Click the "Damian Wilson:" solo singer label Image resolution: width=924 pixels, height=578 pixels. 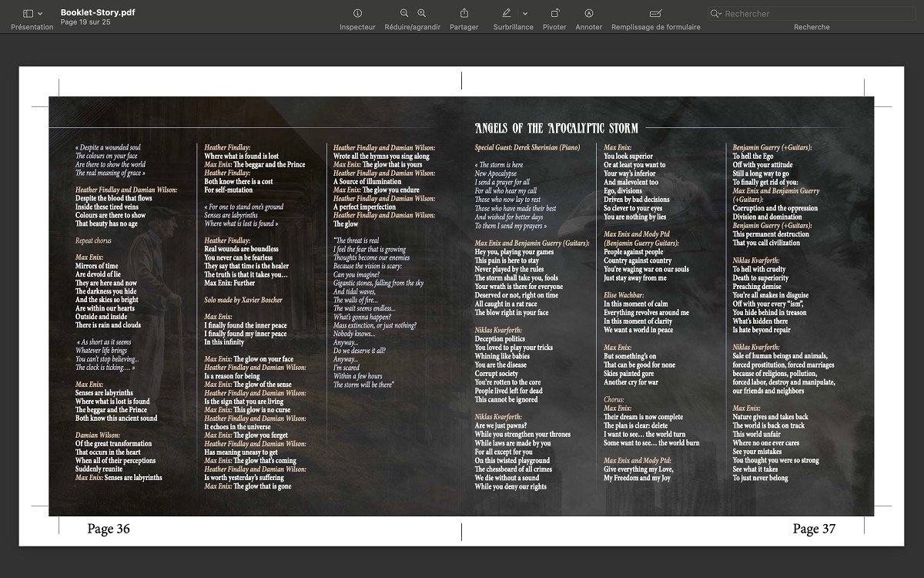[x=96, y=435]
